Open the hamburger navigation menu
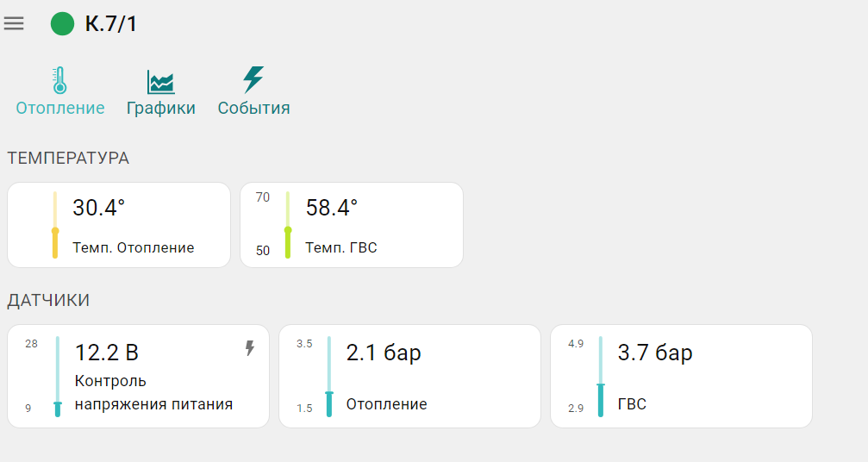The width and height of the screenshot is (868, 462). (x=14, y=23)
